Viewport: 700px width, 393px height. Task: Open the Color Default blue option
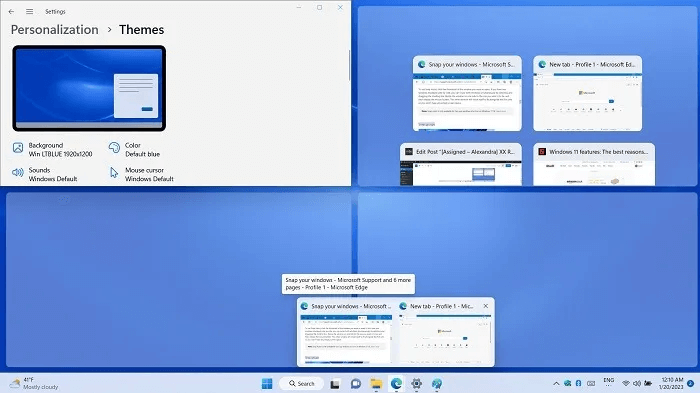pos(134,150)
